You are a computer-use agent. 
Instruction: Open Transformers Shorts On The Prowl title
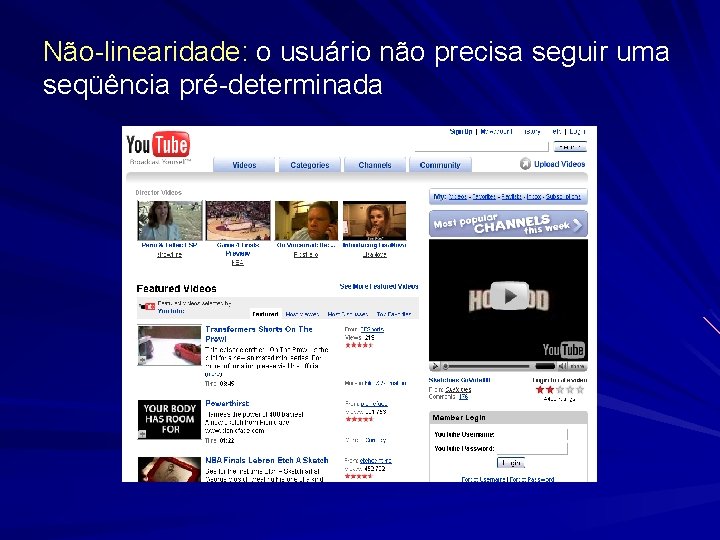(259, 334)
